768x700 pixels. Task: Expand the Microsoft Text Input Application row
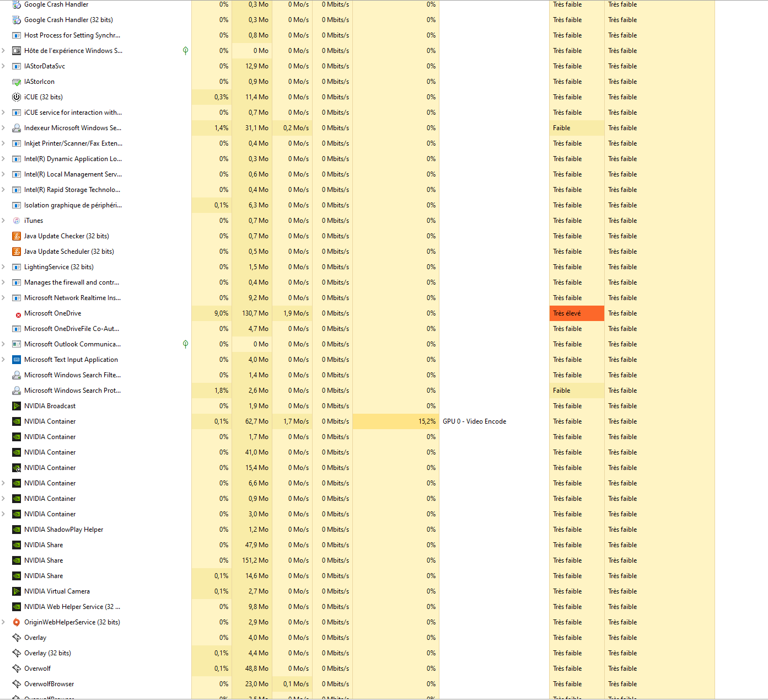(4, 360)
